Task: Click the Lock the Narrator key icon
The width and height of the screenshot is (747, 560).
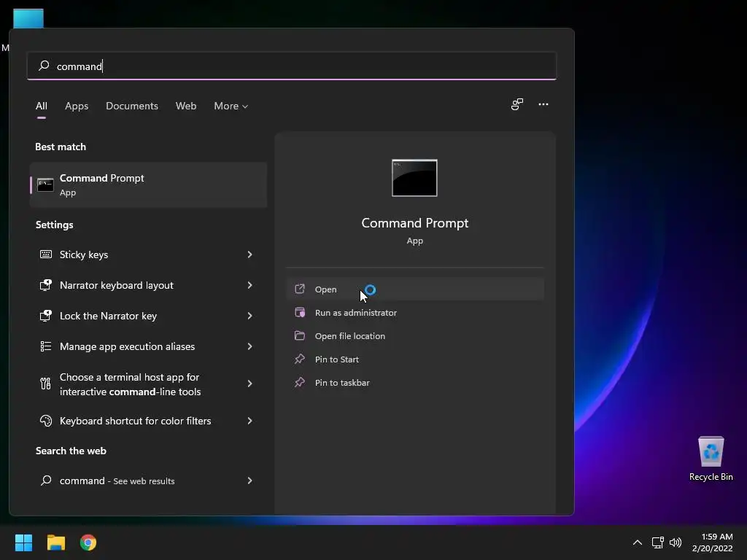Action: tap(46, 316)
